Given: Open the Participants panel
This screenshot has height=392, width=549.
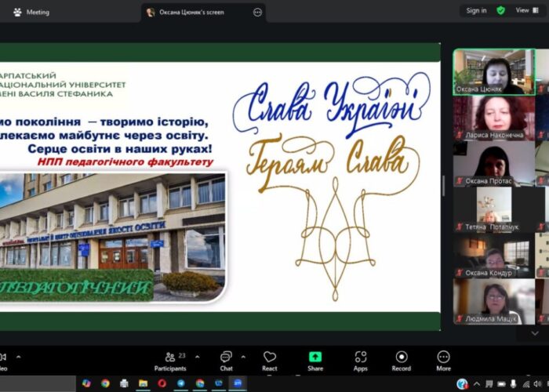Looking at the screenshot, I should click(x=170, y=359).
